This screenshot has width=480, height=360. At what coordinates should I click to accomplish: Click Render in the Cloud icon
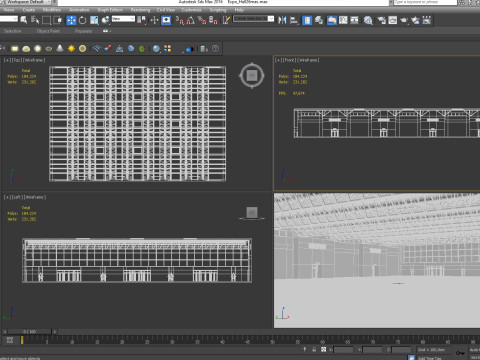pyautogui.click(x=415, y=20)
